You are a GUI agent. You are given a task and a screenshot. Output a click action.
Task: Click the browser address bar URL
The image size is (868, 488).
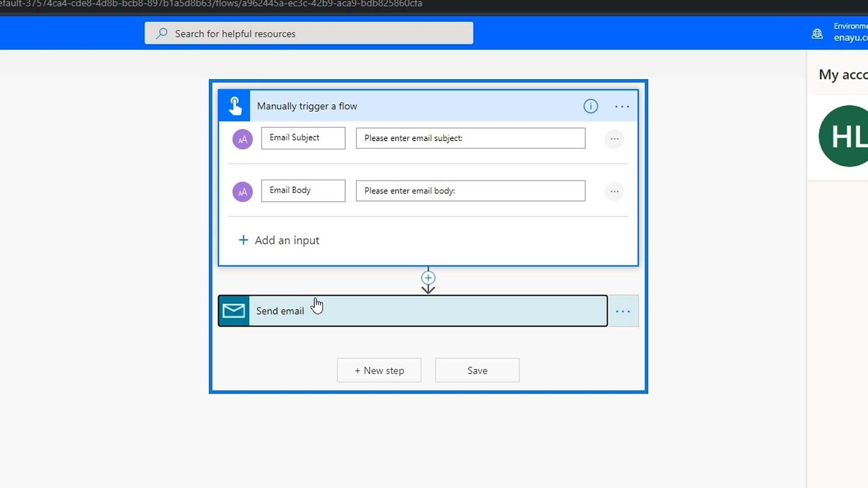(x=211, y=4)
